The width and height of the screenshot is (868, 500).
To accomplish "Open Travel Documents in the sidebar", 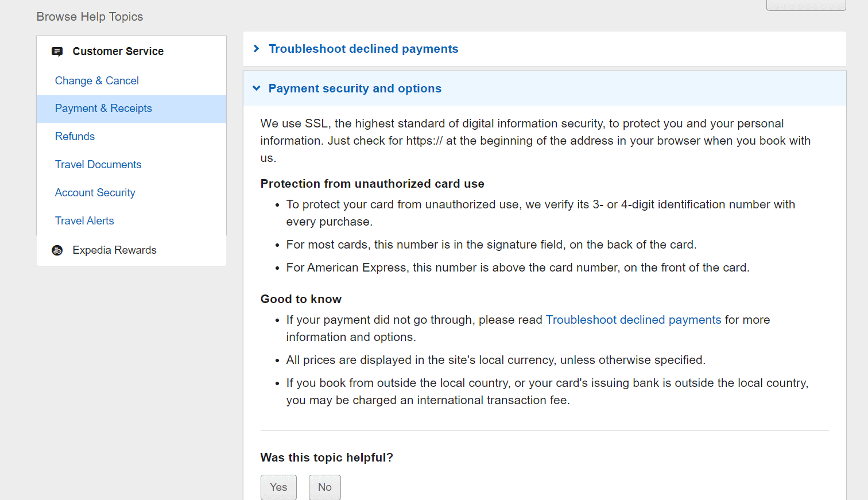I will (98, 165).
